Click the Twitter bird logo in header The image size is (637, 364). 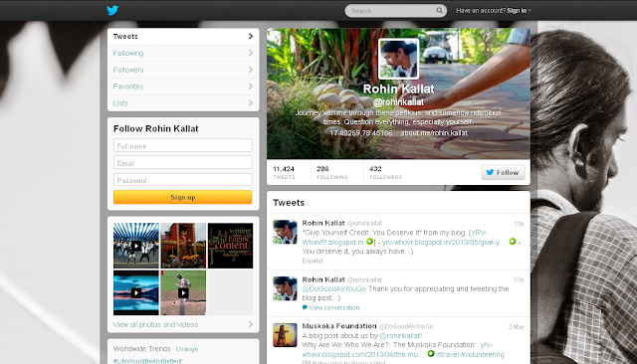click(x=112, y=10)
